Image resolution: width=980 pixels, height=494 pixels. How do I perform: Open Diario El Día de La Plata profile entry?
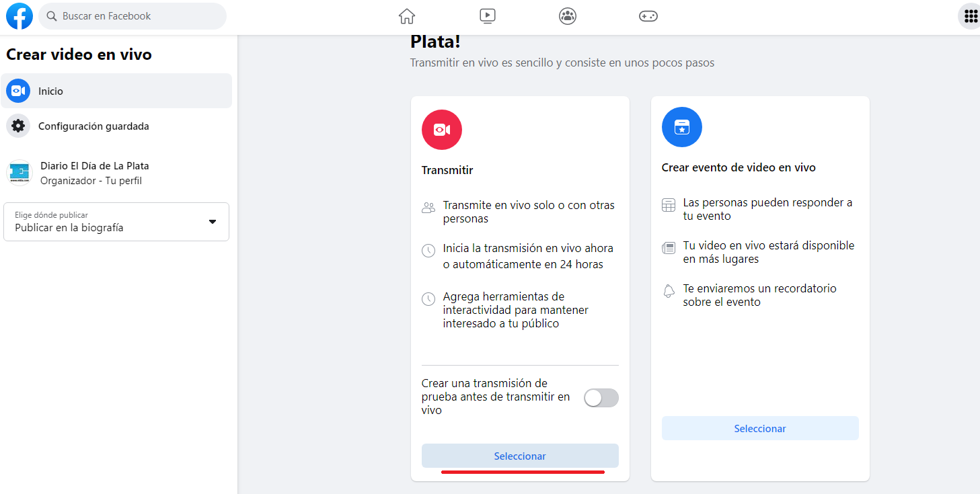click(x=95, y=172)
